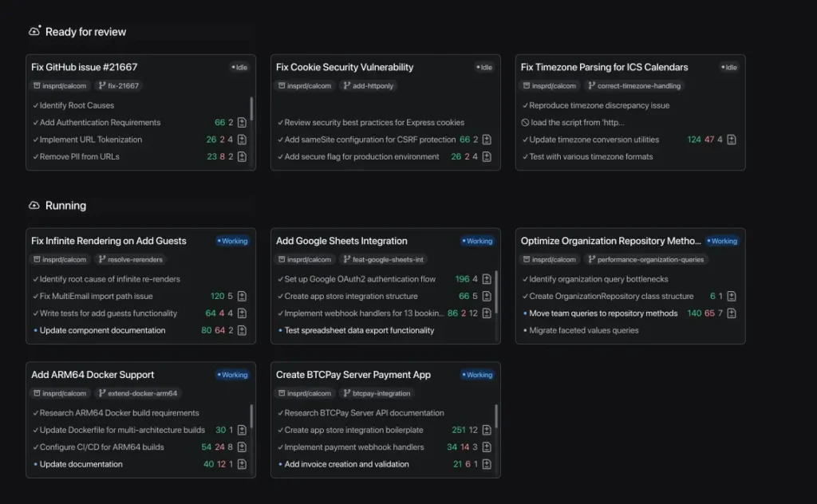Screen dimensions: 817x504
Task: Click file diff icon for Update timezone conversion utilities
Action: click(x=731, y=140)
